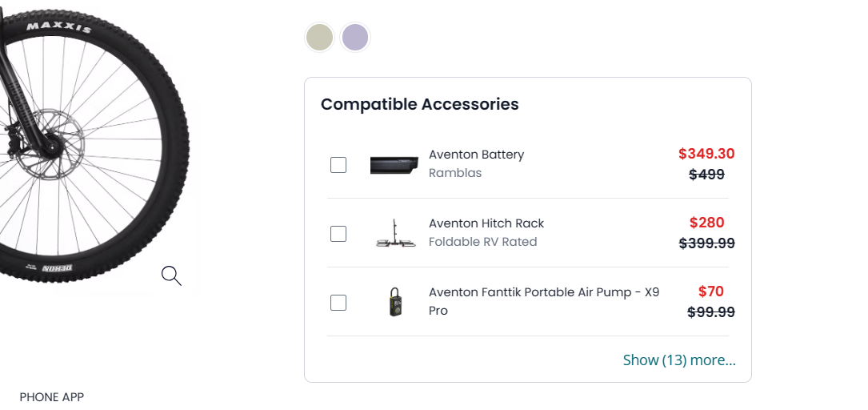Select the sage green color swatch
The height and width of the screenshot is (410, 868).
[319, 38]
